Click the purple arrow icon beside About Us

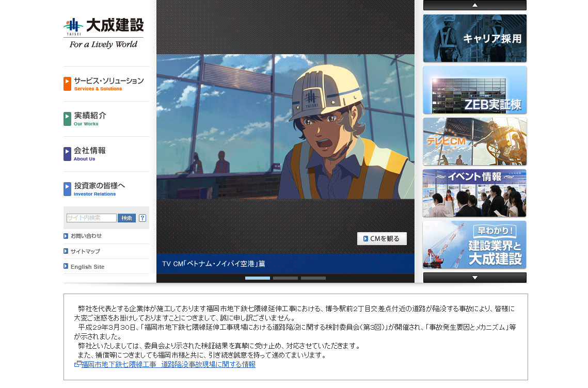67,154
